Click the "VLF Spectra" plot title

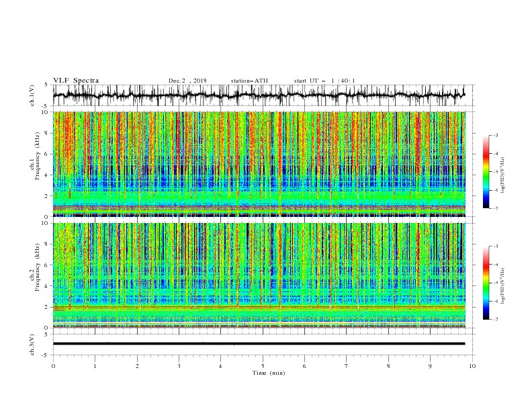(x=76, y=81)
